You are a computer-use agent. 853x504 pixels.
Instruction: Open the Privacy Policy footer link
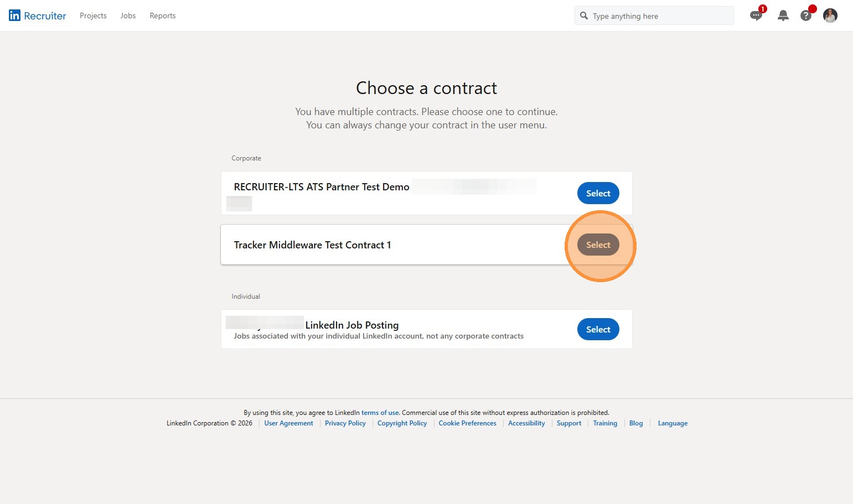pos(345,423)
